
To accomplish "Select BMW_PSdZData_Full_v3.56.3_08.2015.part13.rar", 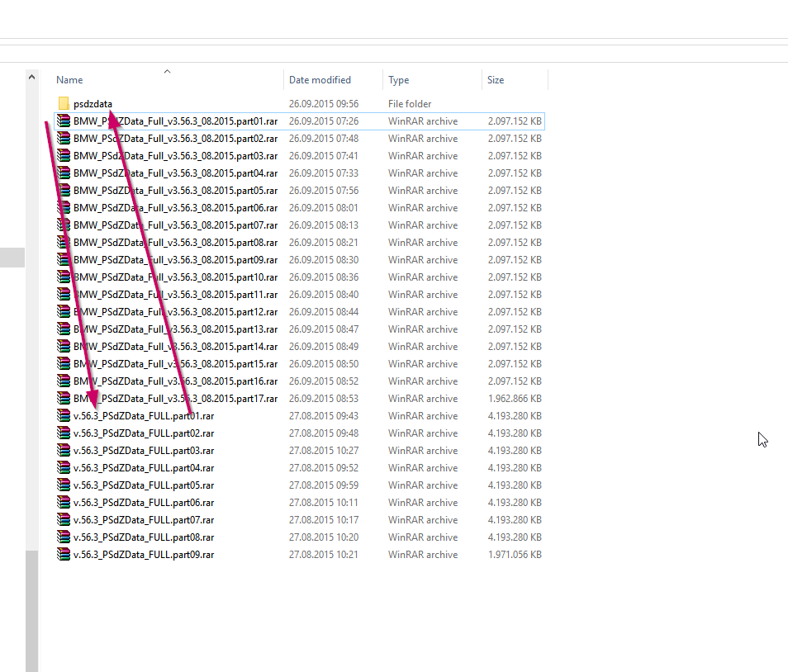I will click(x=175, y=329).
